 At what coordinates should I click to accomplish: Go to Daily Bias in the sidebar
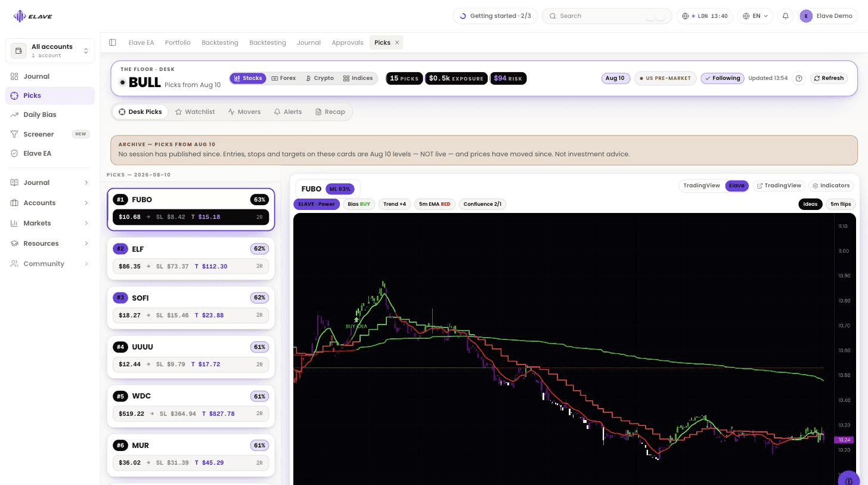(50, 115)
